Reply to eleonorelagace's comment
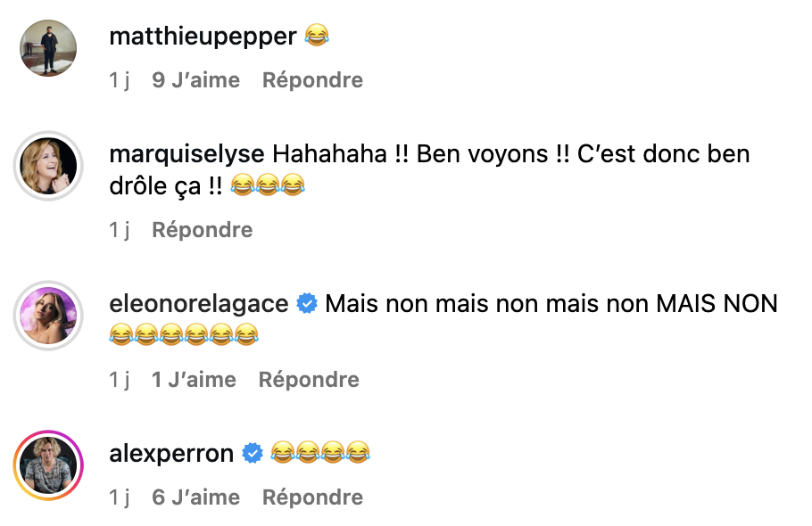This screenshot has width=812, height=526. pos(309,380)
